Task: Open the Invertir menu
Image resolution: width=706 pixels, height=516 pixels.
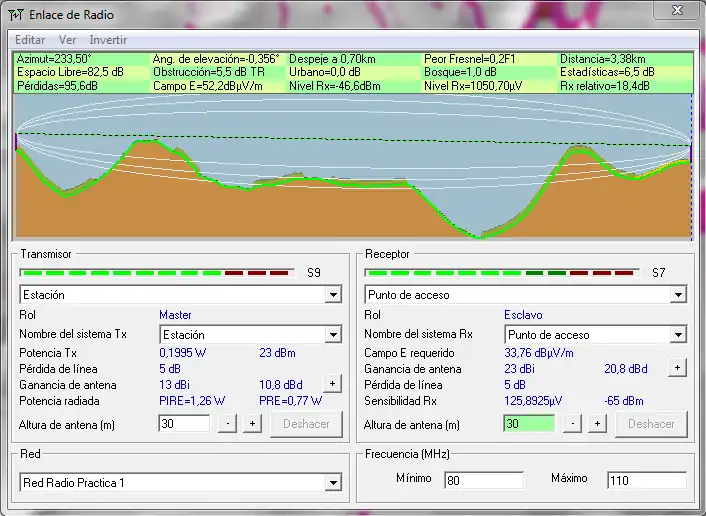Action: [x=108, y=40]
